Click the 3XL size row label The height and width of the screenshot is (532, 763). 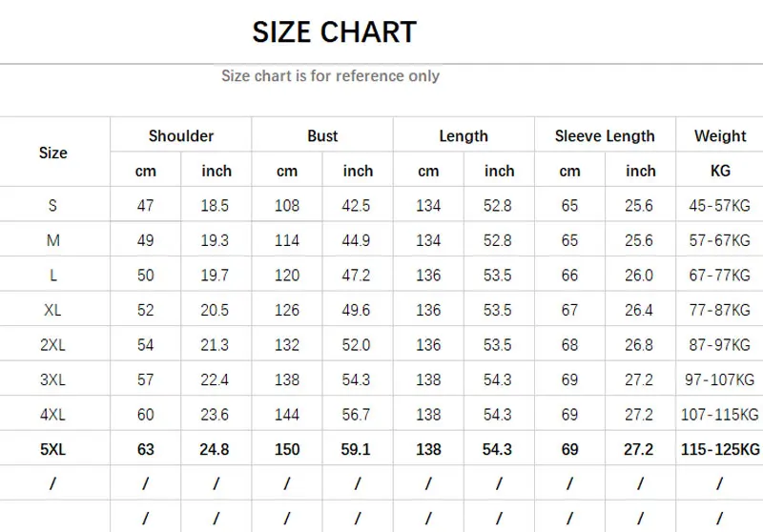tap(53, 379)
